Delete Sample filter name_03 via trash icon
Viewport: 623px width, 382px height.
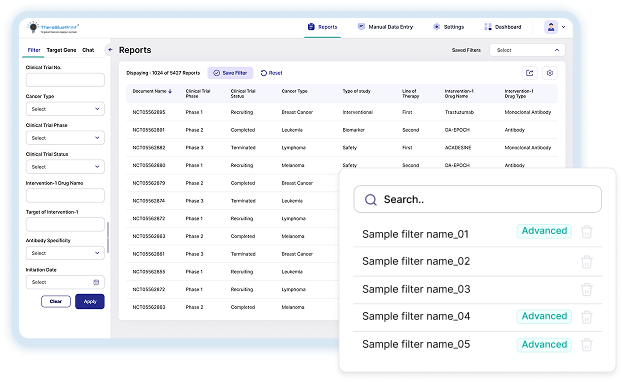(x=587, y=289)
